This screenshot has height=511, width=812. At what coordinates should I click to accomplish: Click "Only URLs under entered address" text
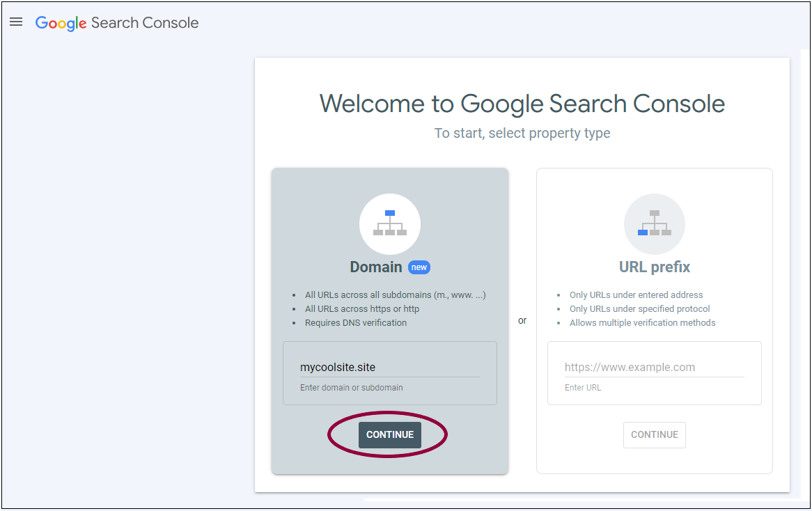click(636, 295)
